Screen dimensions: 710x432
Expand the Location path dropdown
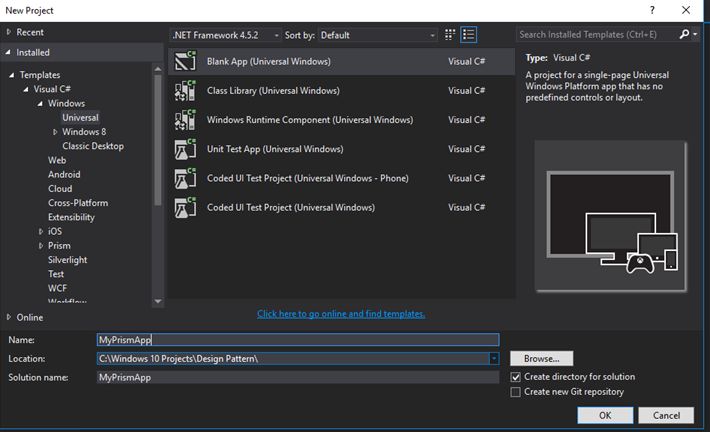click(493, 358)
